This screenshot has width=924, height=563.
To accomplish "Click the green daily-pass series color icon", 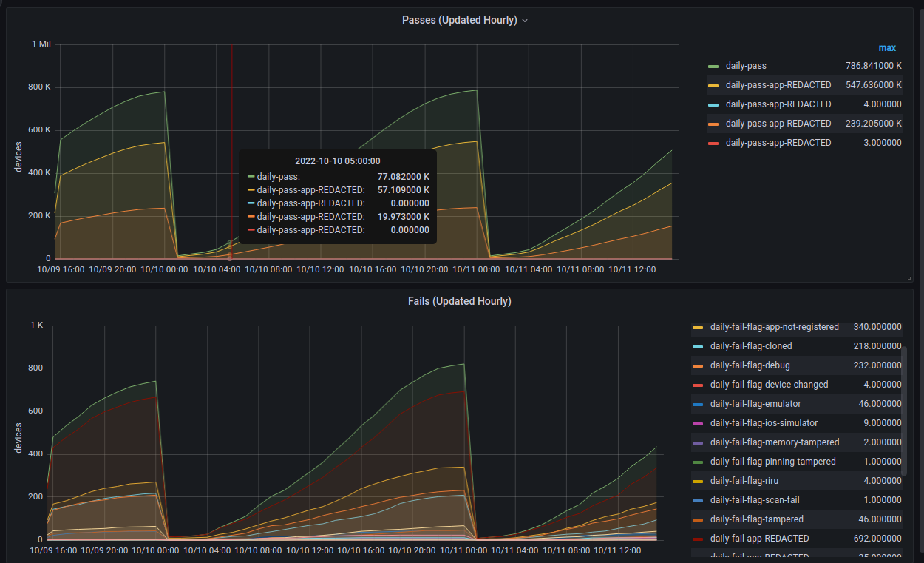I will click(713, 66).
